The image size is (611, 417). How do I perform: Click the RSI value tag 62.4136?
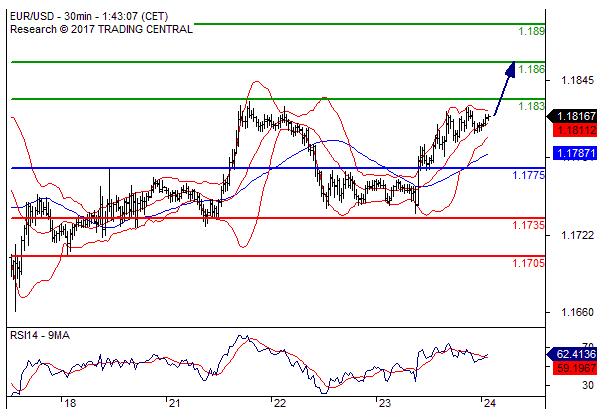tap(572, 354)
